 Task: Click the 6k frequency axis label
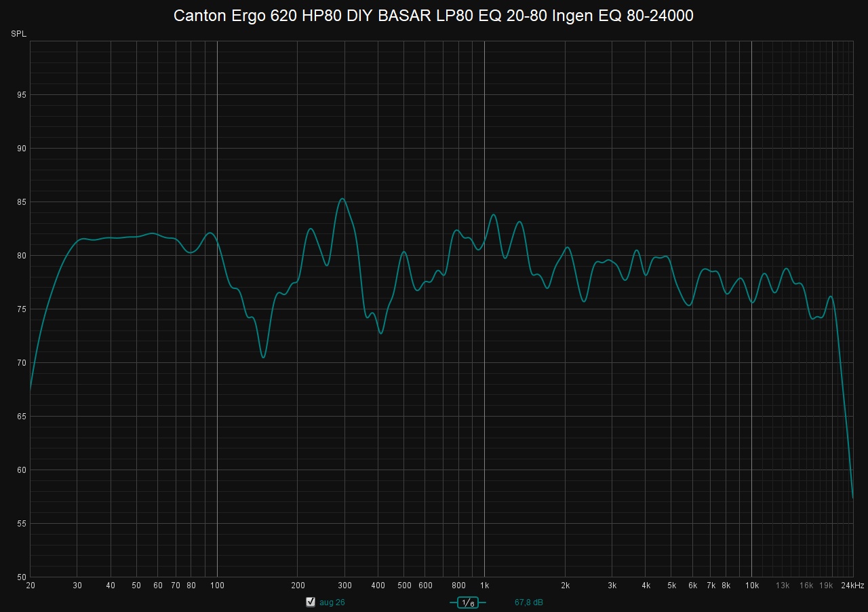692,586
